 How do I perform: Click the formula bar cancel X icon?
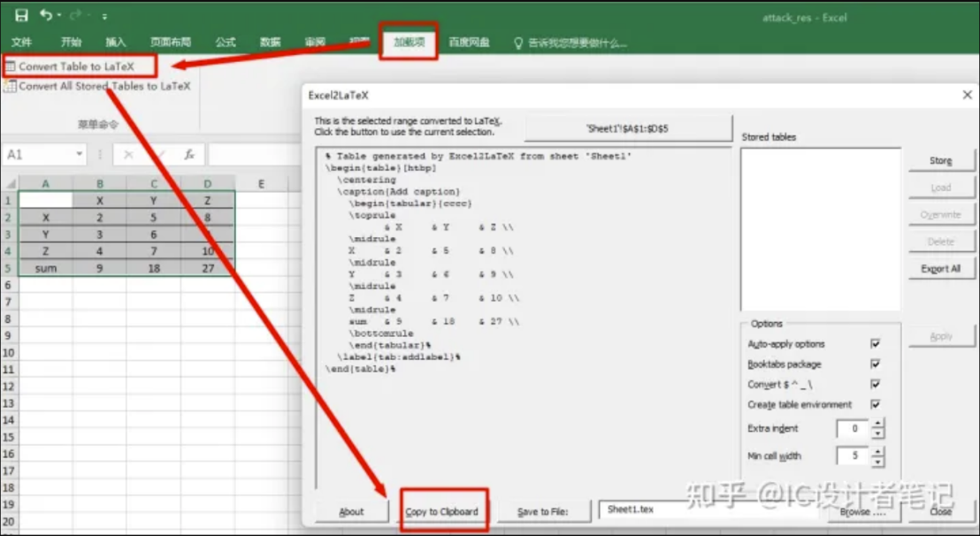[x=129, y=155]
